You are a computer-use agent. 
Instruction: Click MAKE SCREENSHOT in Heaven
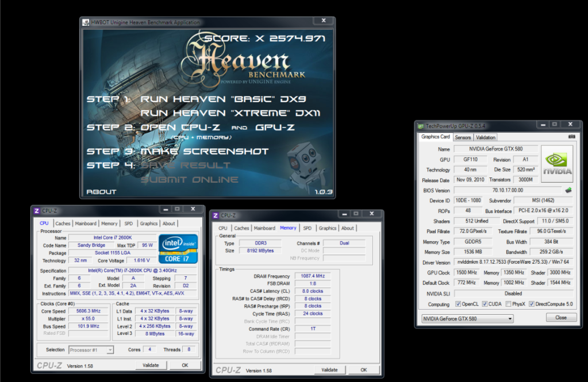[x=205, y=152]
